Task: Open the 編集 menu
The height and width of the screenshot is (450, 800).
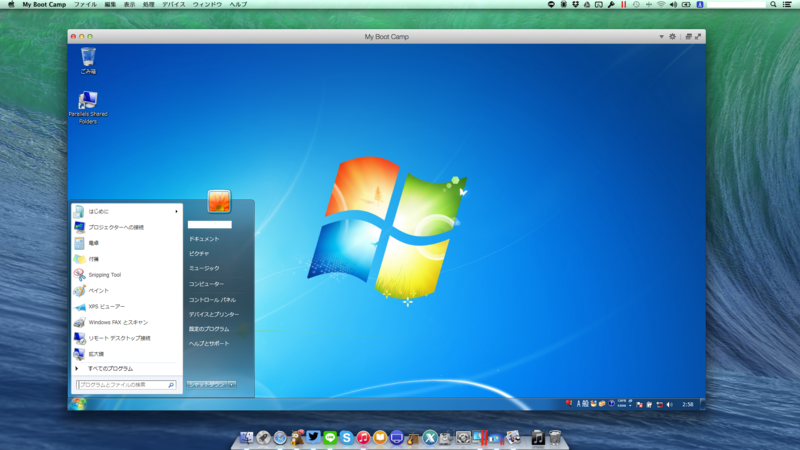Action: pos(110,4)
